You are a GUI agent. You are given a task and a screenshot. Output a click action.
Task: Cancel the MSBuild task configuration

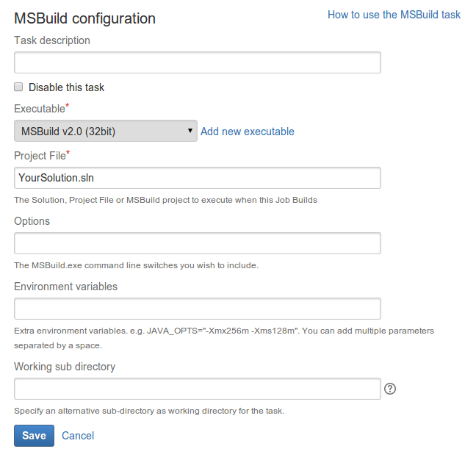(78, 436)
